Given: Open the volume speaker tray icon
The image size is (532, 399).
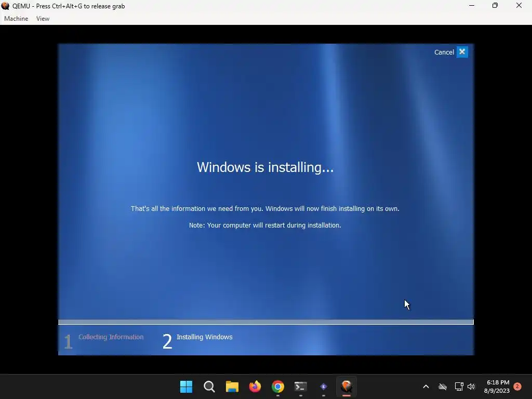Looking at the screenshot, I should pyautogui.click(x=471, y=387).
